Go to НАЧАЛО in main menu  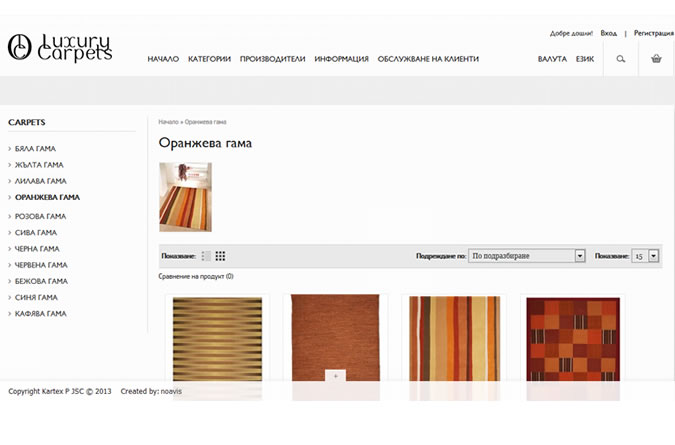[163, 59]
